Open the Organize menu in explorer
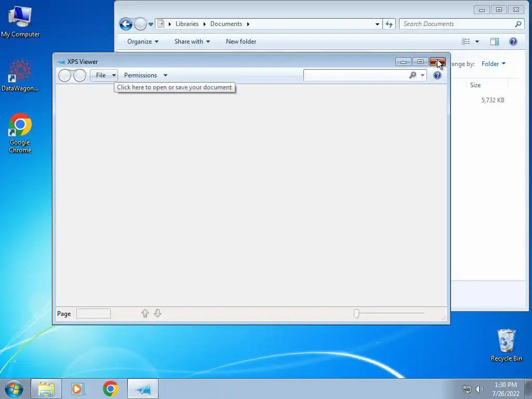The height and width of the screenshot is (399, 532). point(143,42)
